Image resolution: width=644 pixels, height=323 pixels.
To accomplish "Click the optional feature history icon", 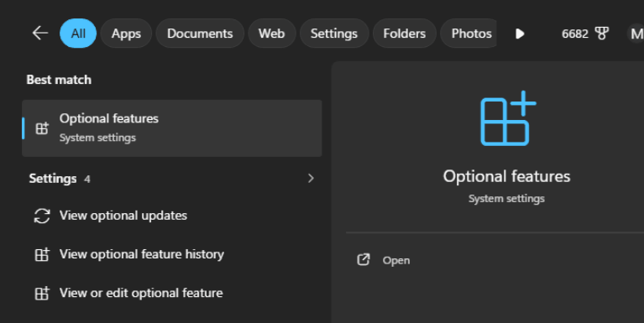I will tap(42, 254).
